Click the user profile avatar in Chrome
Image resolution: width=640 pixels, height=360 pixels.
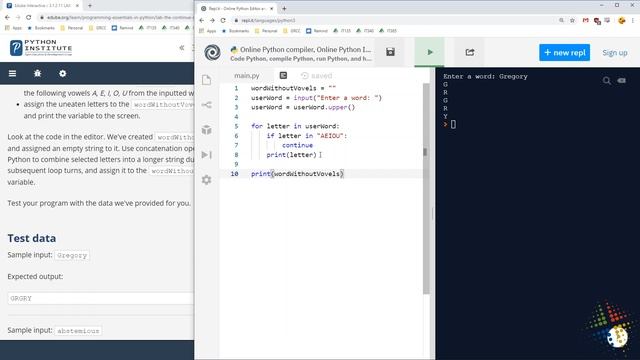pos(622,20)
